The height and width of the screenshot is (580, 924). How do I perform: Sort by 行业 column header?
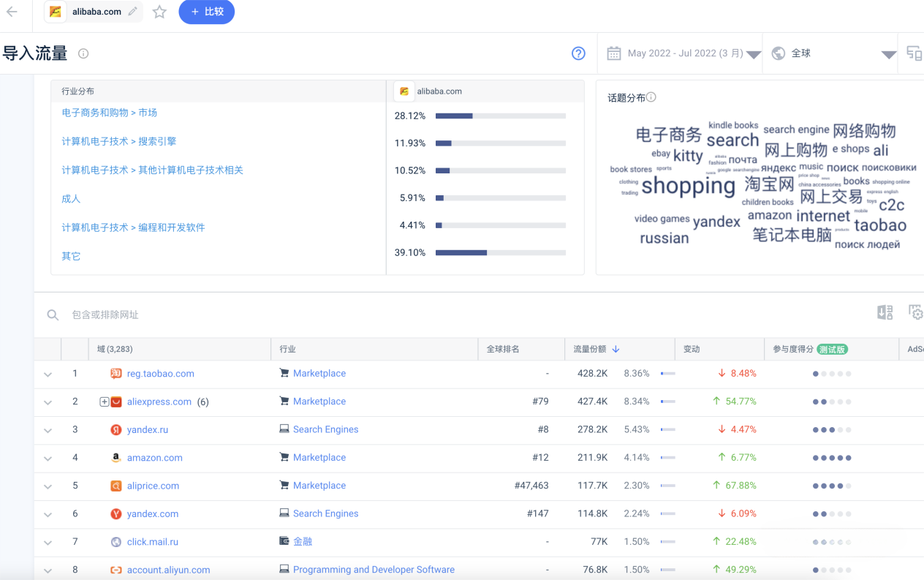[x=287, y=350]
